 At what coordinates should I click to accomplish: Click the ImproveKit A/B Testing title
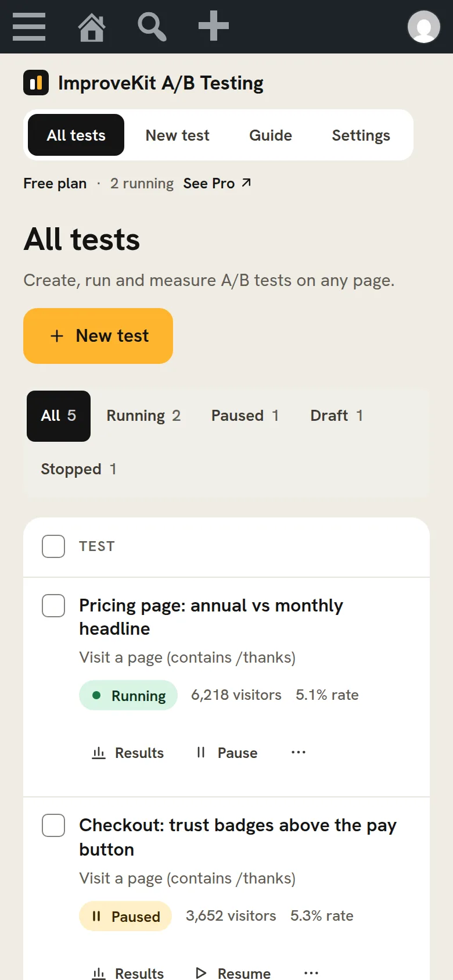(161, 83)
